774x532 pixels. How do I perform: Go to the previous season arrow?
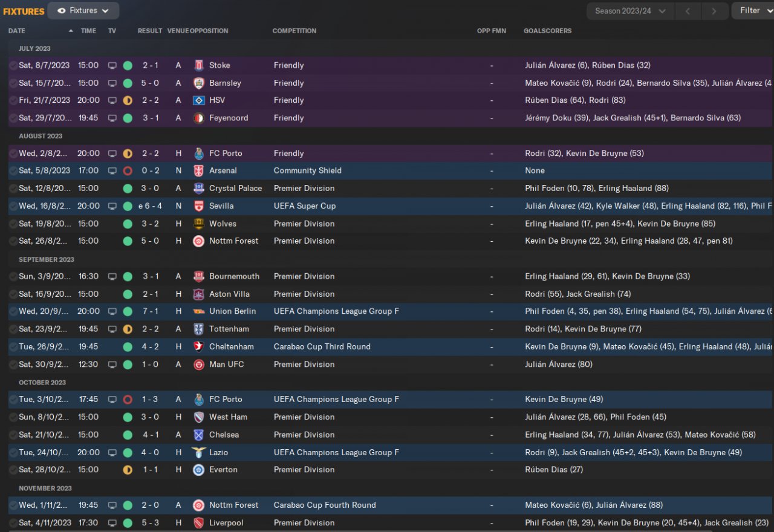[688, 11]
